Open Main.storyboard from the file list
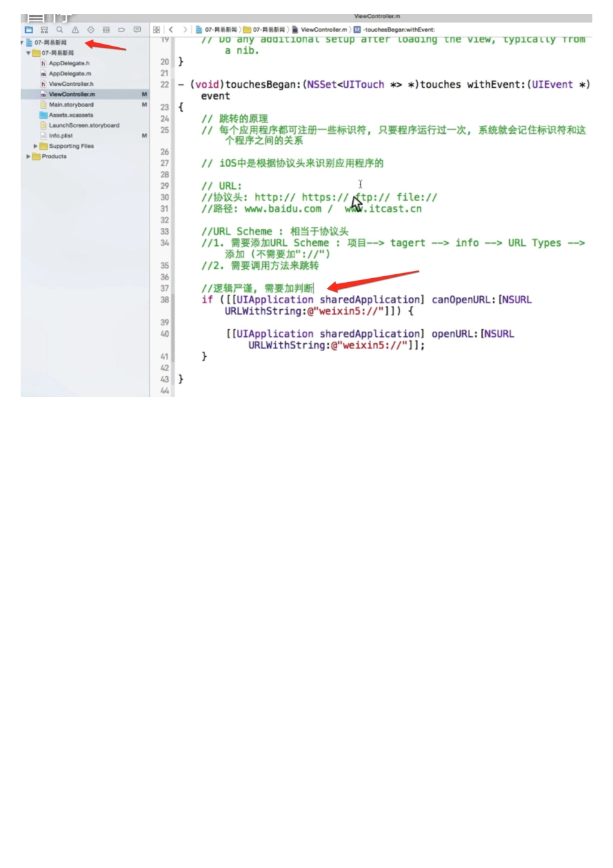 click(72, 105)
